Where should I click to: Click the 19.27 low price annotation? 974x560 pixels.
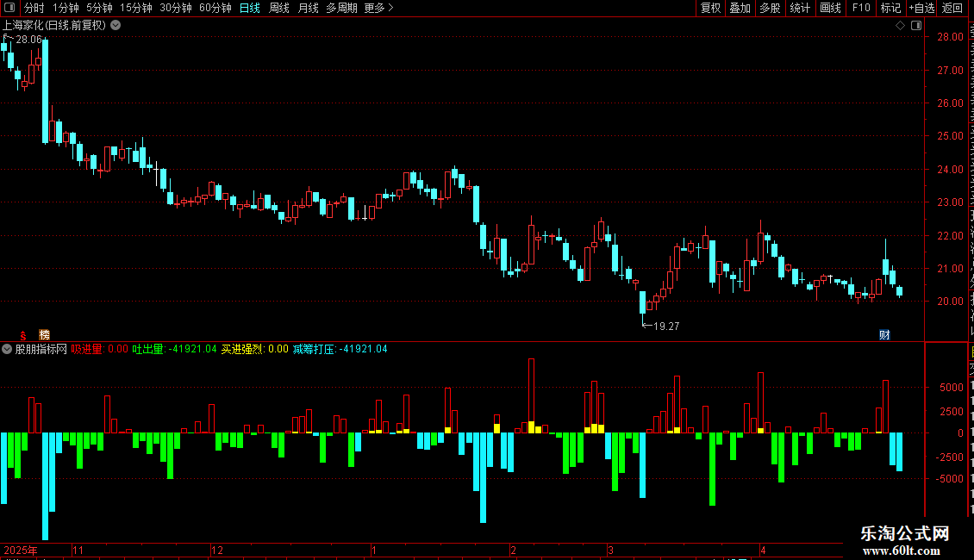666,326
